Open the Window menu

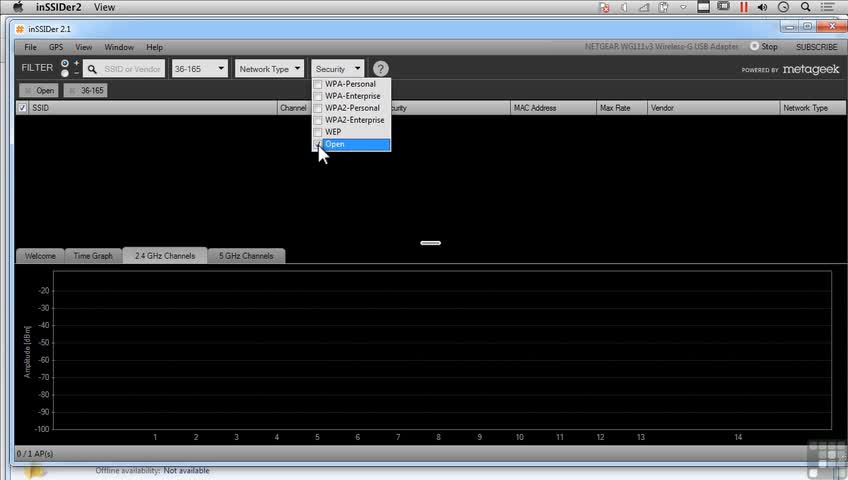tap(119, 47)
